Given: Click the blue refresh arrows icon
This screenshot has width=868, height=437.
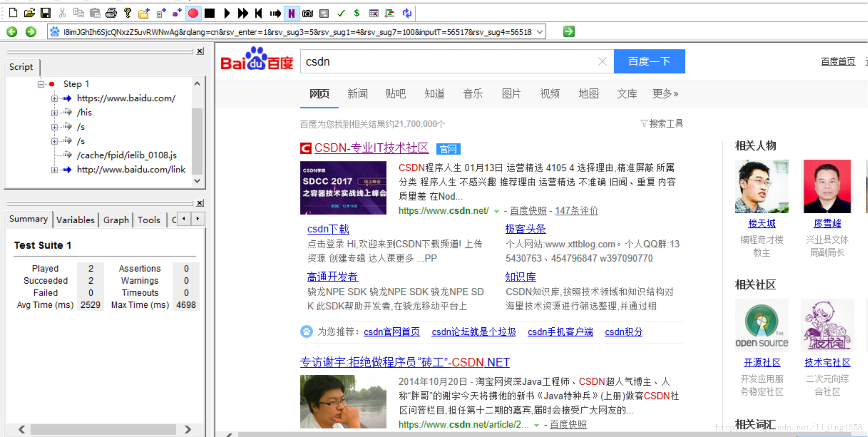Looking at the screenshot, I should click(x=407, y=13).
